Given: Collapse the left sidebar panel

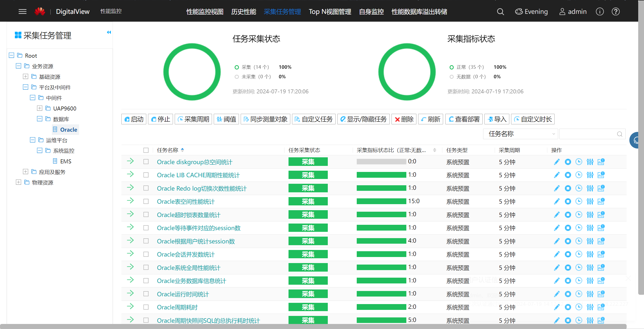Looking at the screenshot, I should 109,32.
